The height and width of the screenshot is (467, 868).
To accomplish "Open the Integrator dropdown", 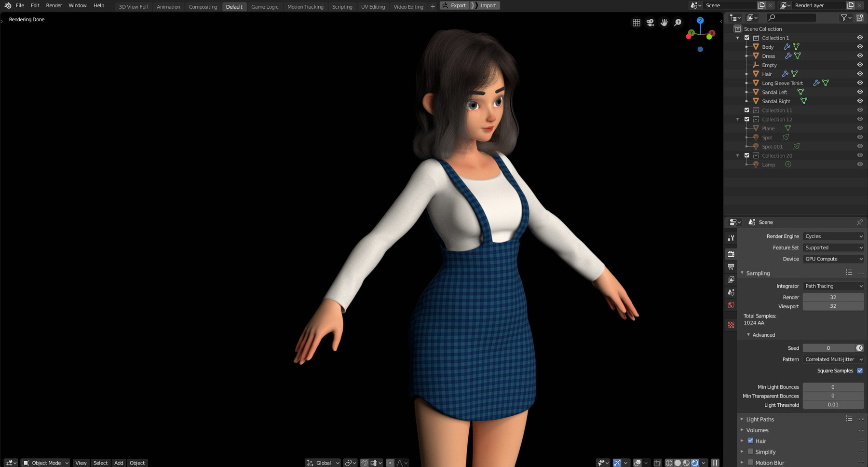I will coord(833,286).
